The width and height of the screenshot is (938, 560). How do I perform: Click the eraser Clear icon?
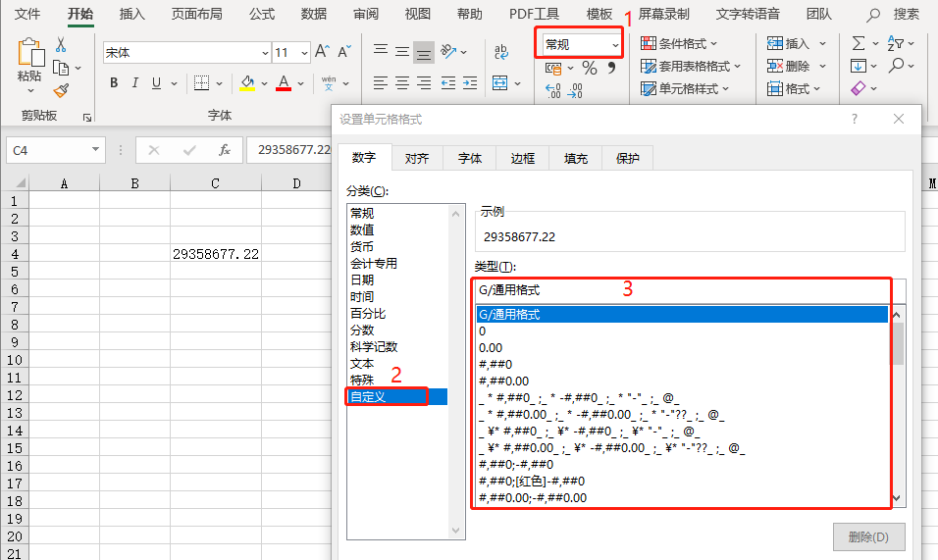click(858, 89)
